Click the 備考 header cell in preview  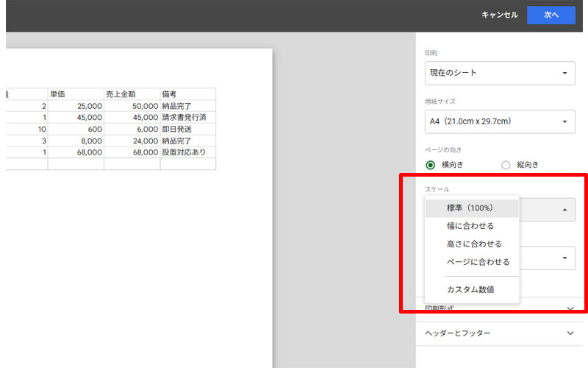[x=188, y=94]
